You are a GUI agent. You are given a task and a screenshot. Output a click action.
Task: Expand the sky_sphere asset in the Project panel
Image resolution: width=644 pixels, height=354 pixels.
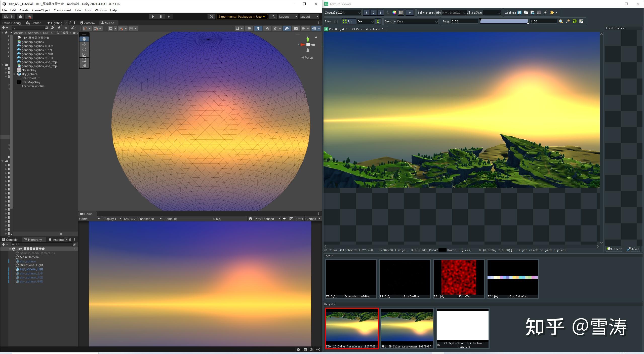[x=15, y=74]
